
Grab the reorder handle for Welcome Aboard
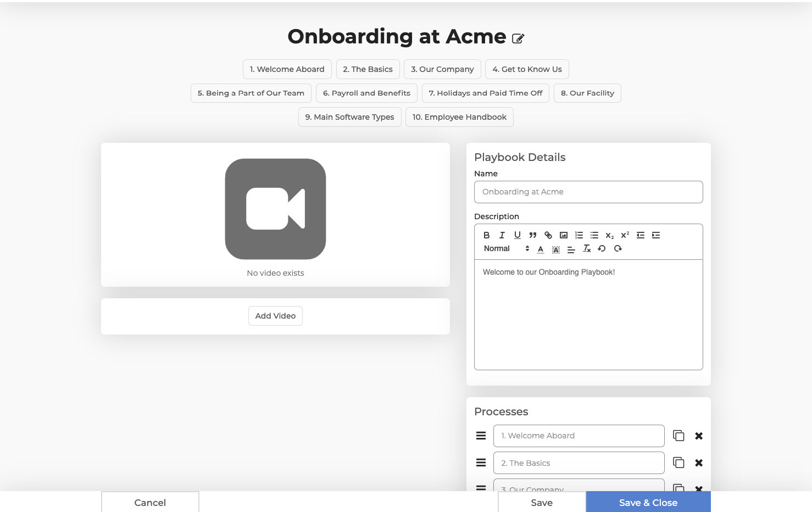pos(481,436)
